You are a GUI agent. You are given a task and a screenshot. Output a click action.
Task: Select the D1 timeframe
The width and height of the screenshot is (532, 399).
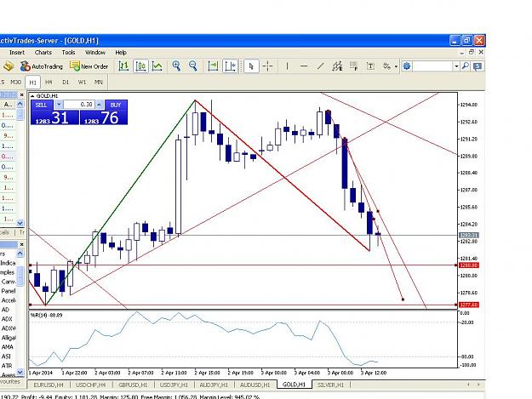(66, 82)
